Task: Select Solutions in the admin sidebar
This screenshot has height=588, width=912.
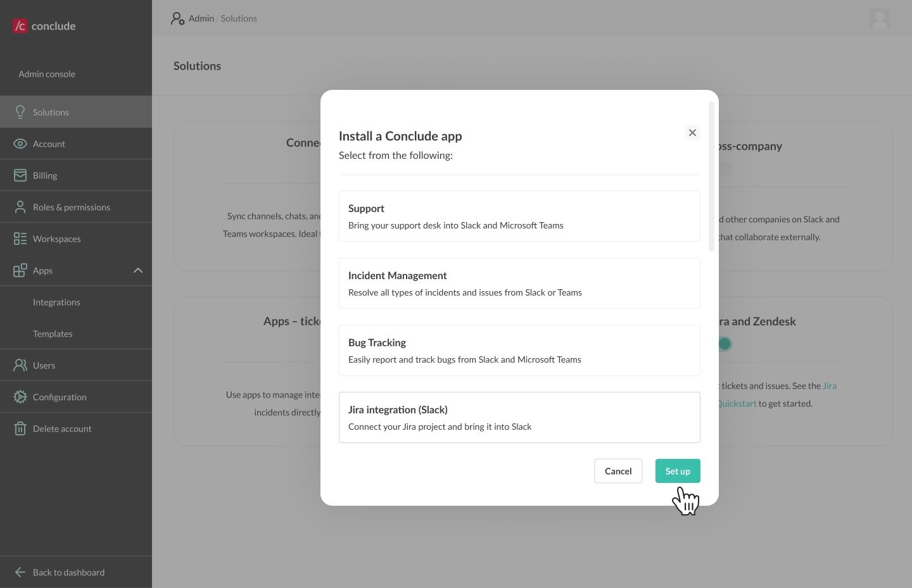Action: point(50,111)
